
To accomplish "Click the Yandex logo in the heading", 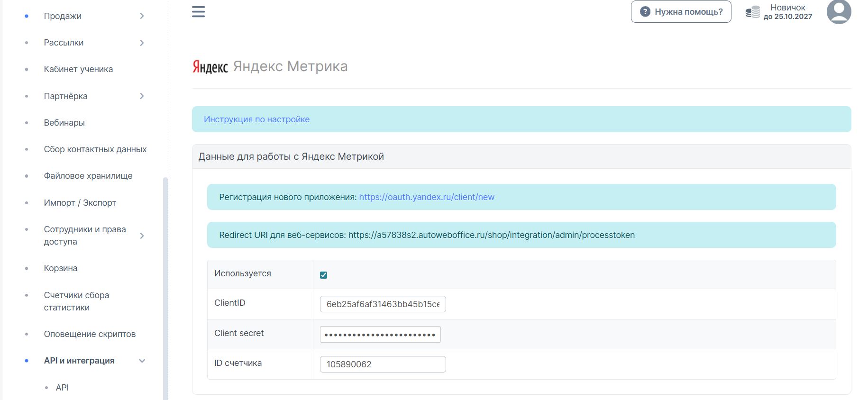I will [x=210, y=67].
